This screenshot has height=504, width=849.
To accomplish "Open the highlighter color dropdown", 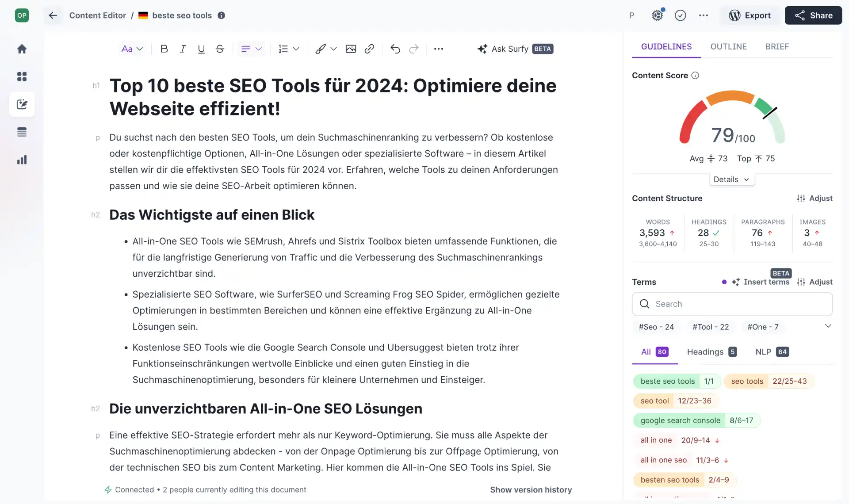I will coord(326,49).
